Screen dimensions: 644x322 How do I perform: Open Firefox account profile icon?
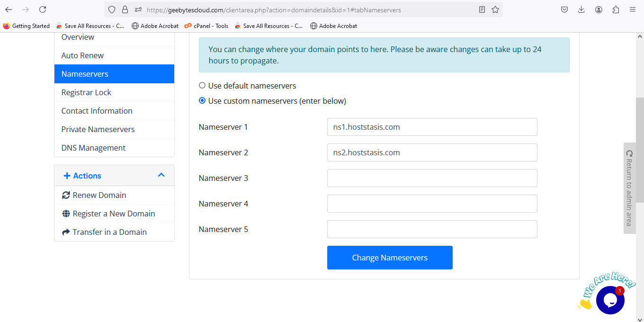tap(599, 9)
